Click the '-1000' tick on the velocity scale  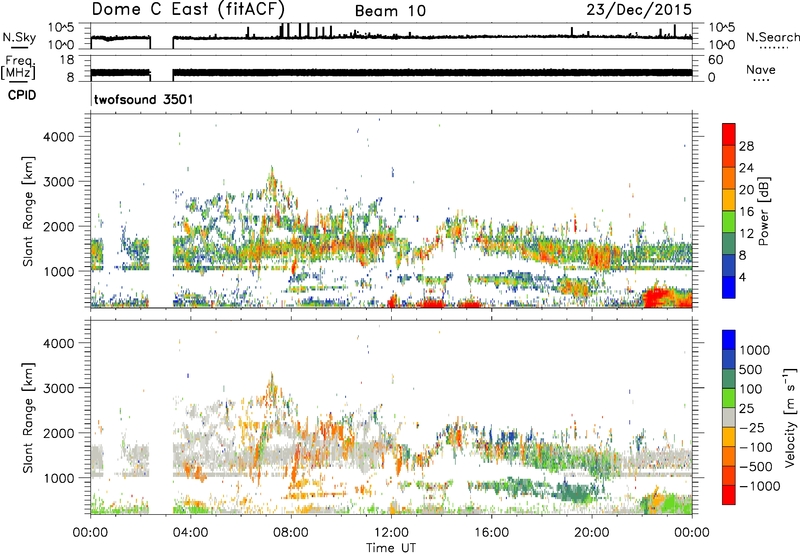click(x=759, y=486)
